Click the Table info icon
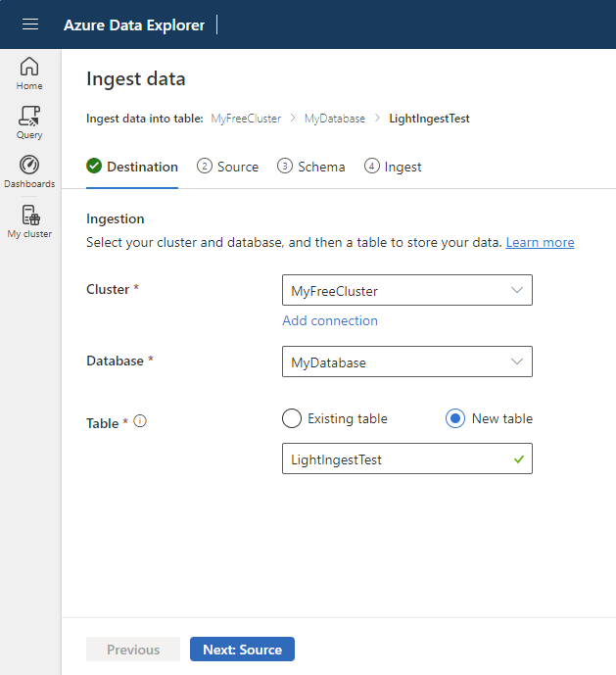Image resolution: width=616 pixels, height=675 pixels. click(140, 421)
